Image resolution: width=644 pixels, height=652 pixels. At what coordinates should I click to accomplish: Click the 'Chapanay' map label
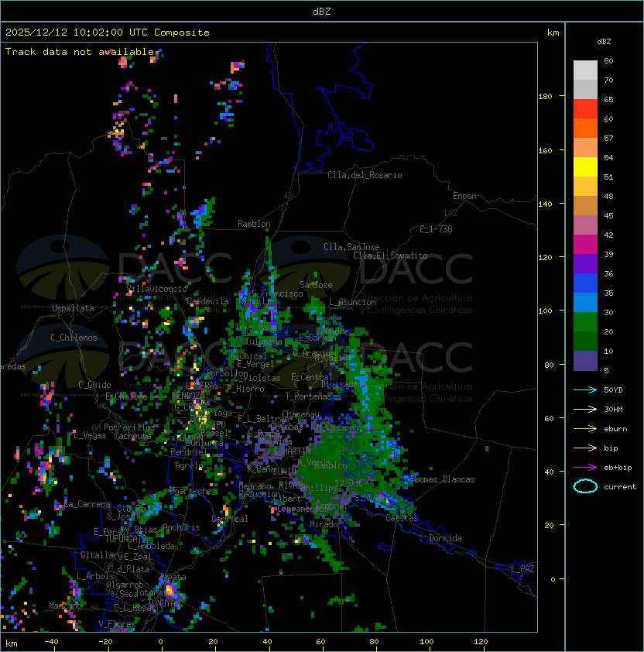300,414
